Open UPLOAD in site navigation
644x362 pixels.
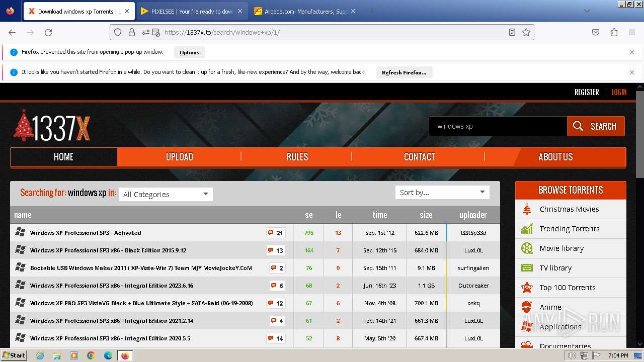coord(180,157)
